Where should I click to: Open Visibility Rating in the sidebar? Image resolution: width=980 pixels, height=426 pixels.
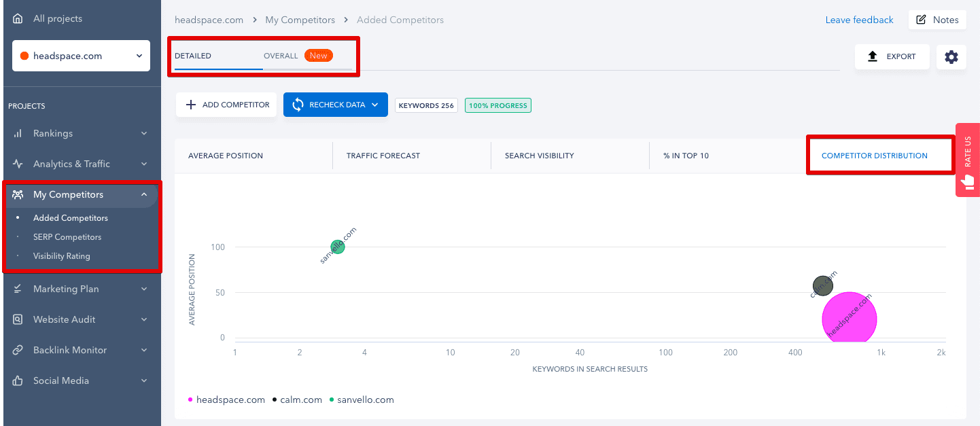pyautogui.click(x=62, y=256)
